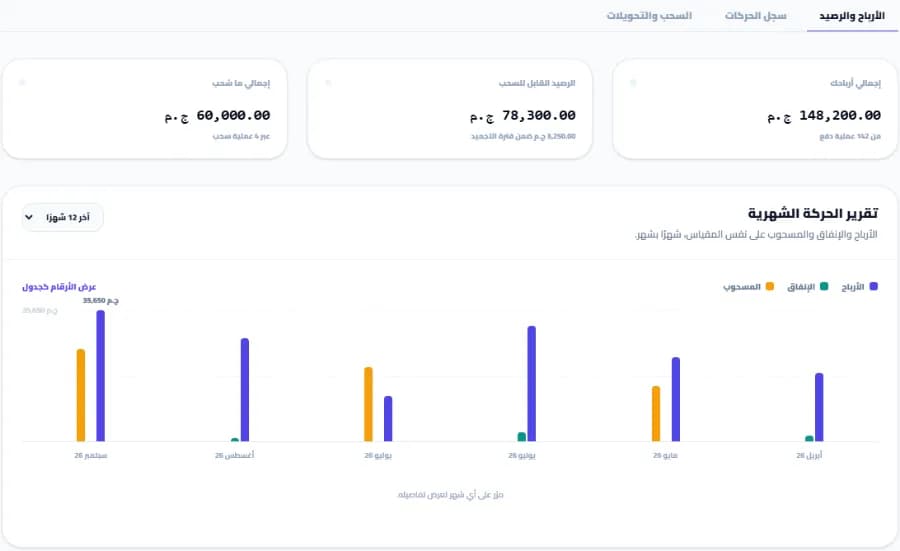Click the green الإنفاق legend swatch
Screen dimensions: 900x551
(824, 286)
